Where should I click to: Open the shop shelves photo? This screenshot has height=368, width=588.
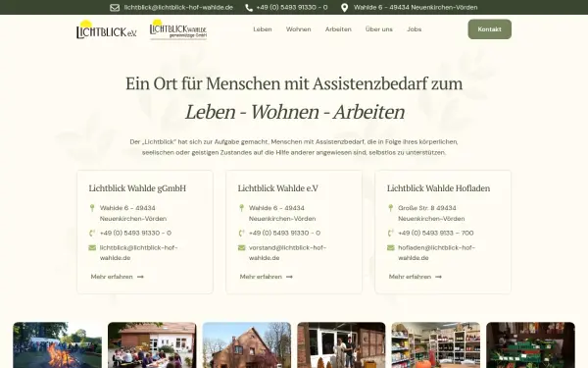pyautogui.click(x=436, y=345)
